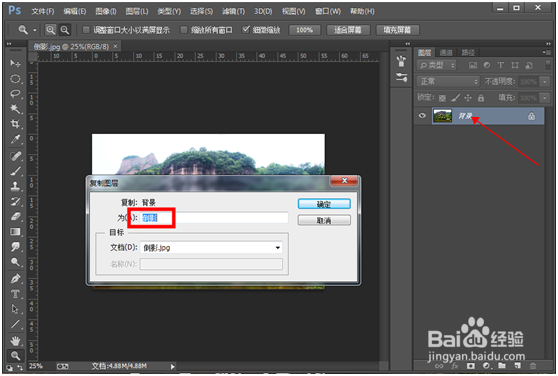Hide the 背景 layer with eye icon
Viewport: 558px width, 376px height.
pos(422,116)
